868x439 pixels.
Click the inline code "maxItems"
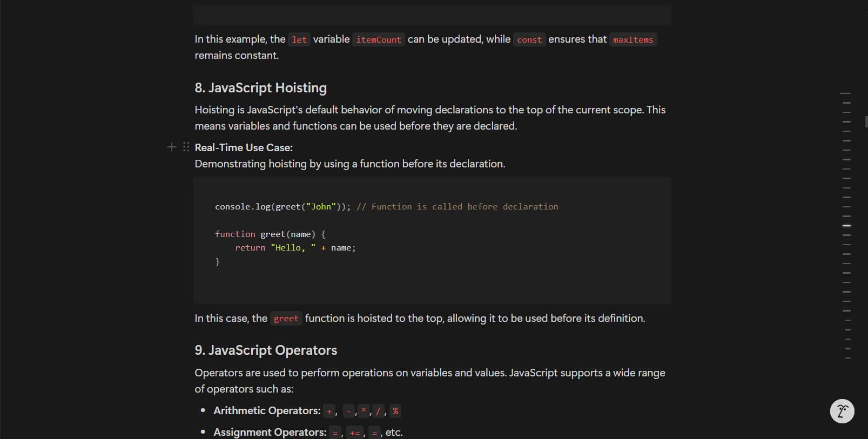(x=633, y=39)
